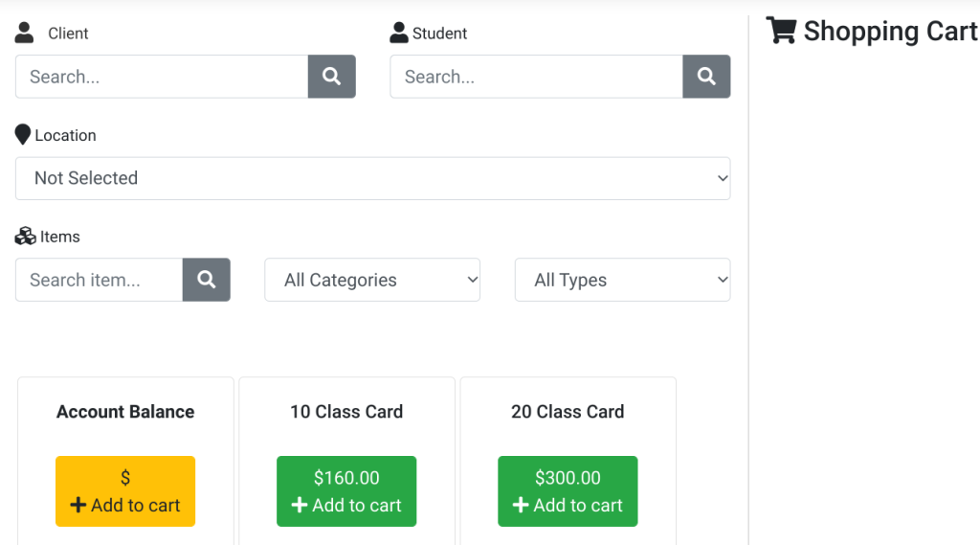
Task: Click the Client person icon
Action: pyautogui.click(x=24, y=33)
